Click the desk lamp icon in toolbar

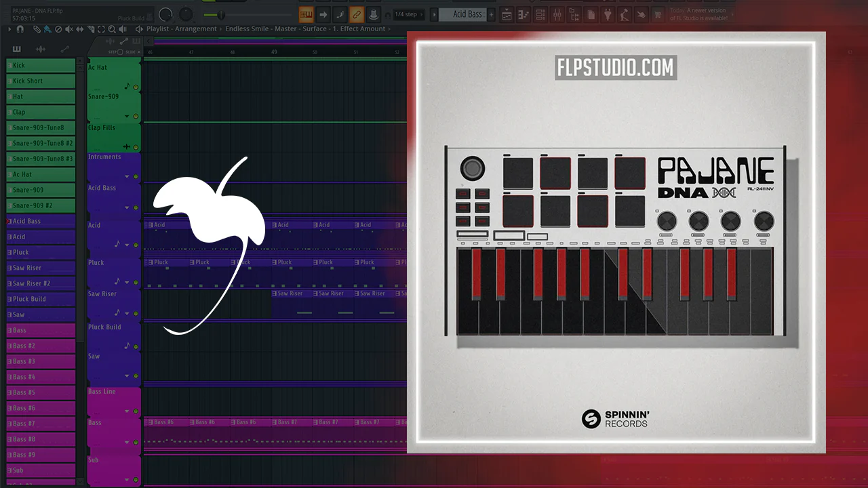(625, 14)
